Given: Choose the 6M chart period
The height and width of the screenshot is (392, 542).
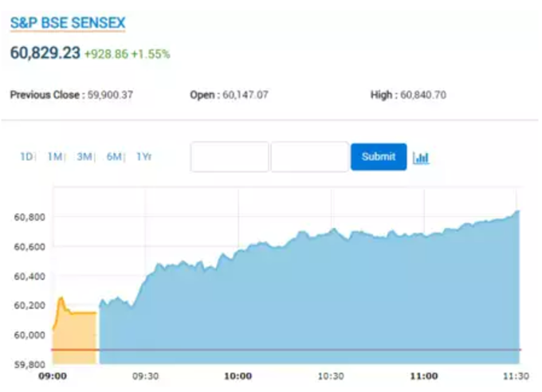Looking at the screenshot, I should pyautogui.click(x=114, y=157).
